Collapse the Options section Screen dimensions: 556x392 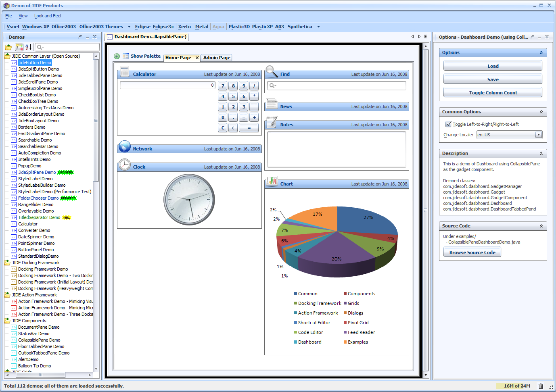(x=541, y=53)
